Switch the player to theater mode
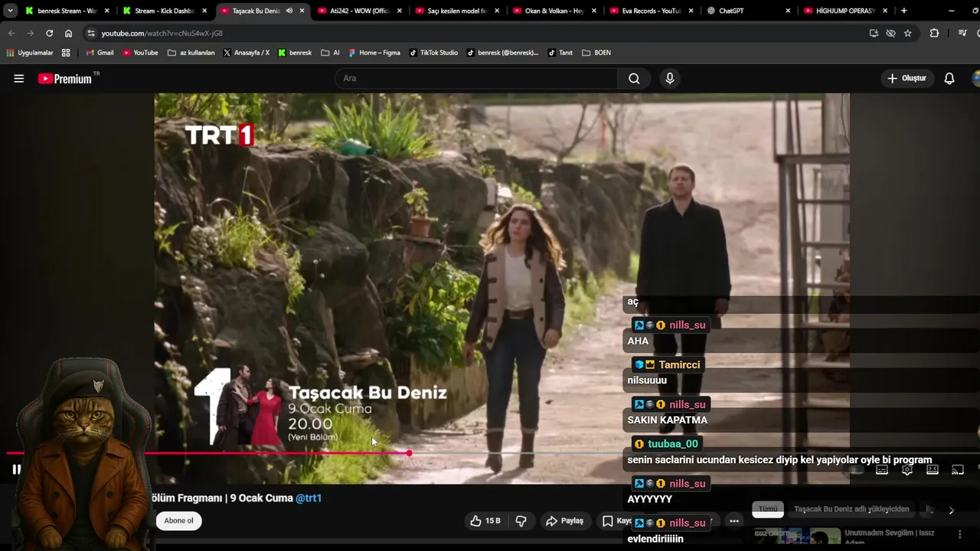Screen dimensions: 980x551 point(933,469)
